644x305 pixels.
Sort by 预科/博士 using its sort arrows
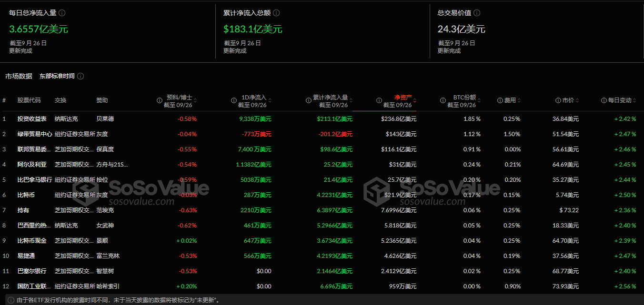click(x=195, y=100)
